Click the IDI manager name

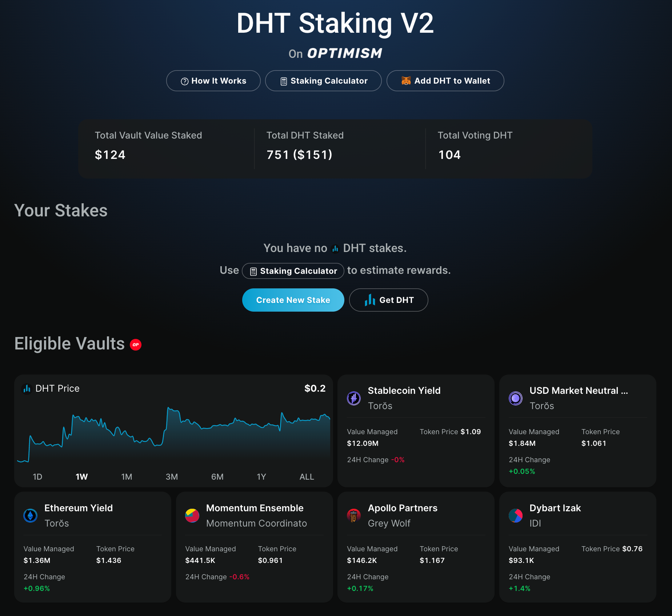tap(535, 523)
